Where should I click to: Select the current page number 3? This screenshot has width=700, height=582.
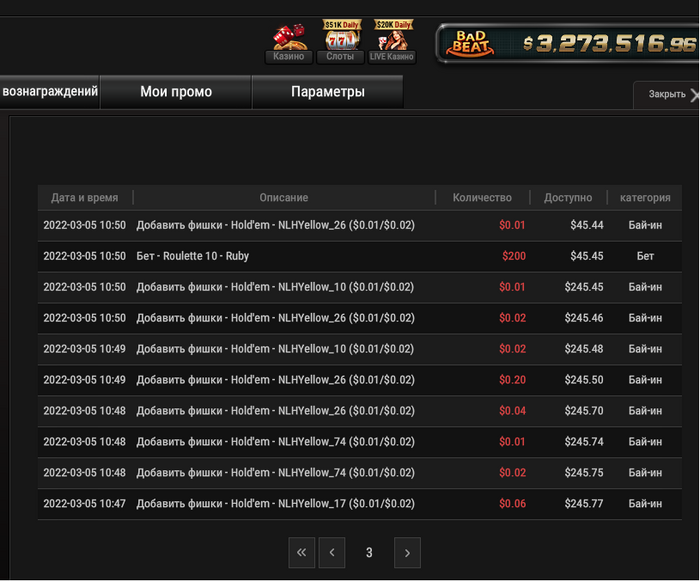point(369,553)
